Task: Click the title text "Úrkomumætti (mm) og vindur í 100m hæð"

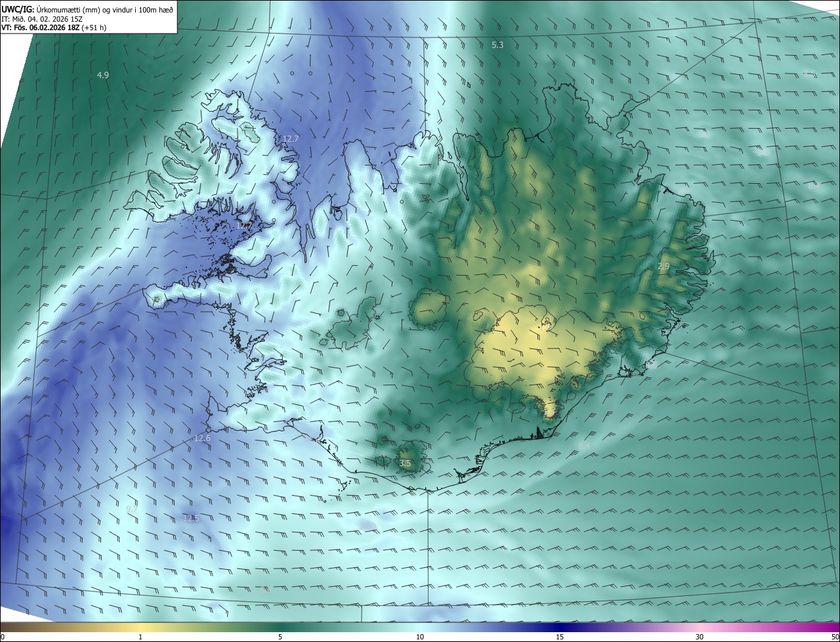Action: pos(105,9)
